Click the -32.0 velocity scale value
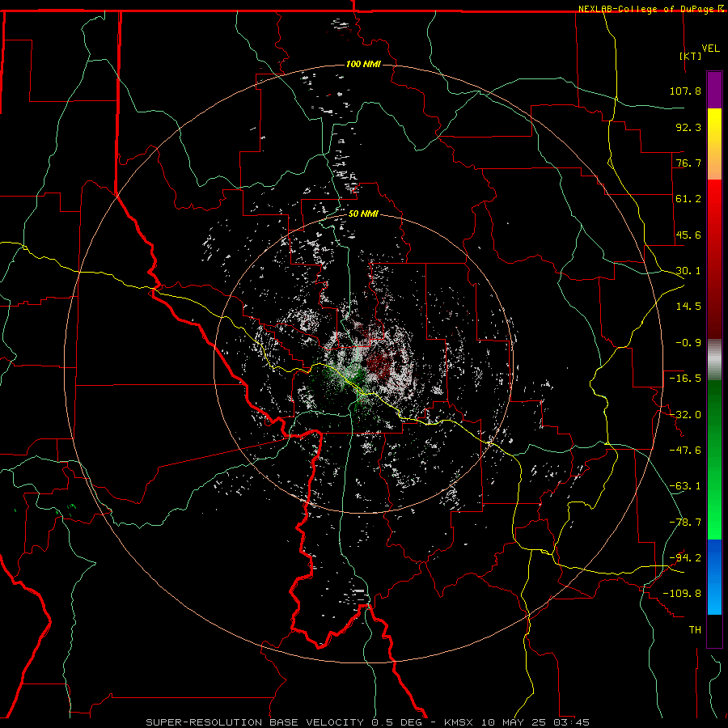728x728 pixels. coord(685,415)
